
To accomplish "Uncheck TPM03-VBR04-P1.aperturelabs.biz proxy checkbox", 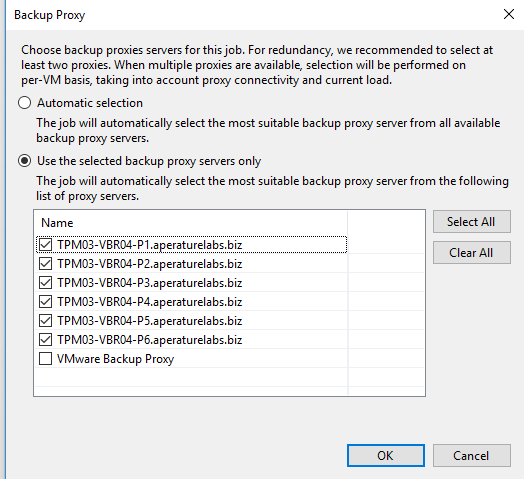I will click(x=45, y=245).
